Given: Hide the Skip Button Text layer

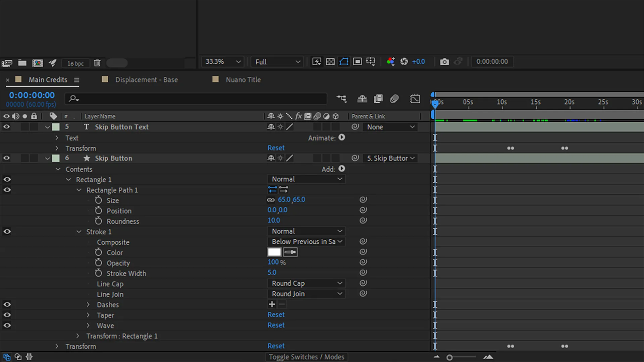Looking at the screenshot, I should 6,127.
